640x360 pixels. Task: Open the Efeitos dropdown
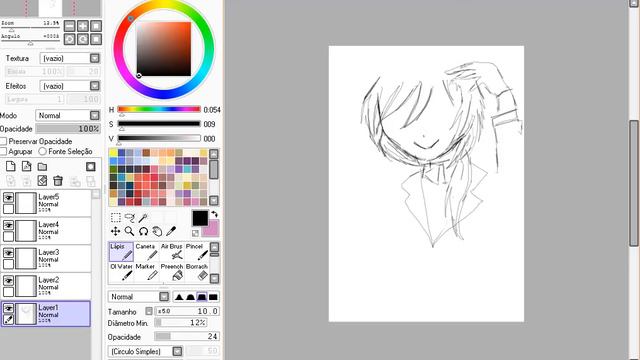(x=95, y=86)
